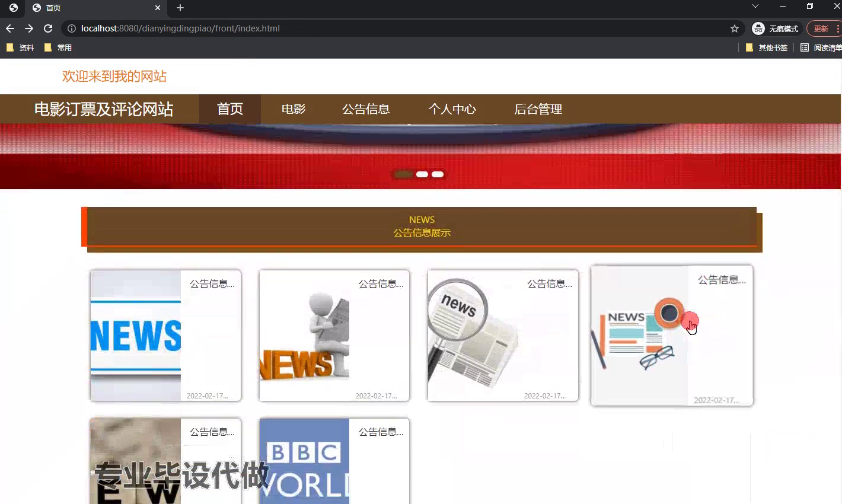Click the 公告信息展示 section heading
Viewport: 842px width, 504px height.
pyautogui.click(x=422, y=233)
